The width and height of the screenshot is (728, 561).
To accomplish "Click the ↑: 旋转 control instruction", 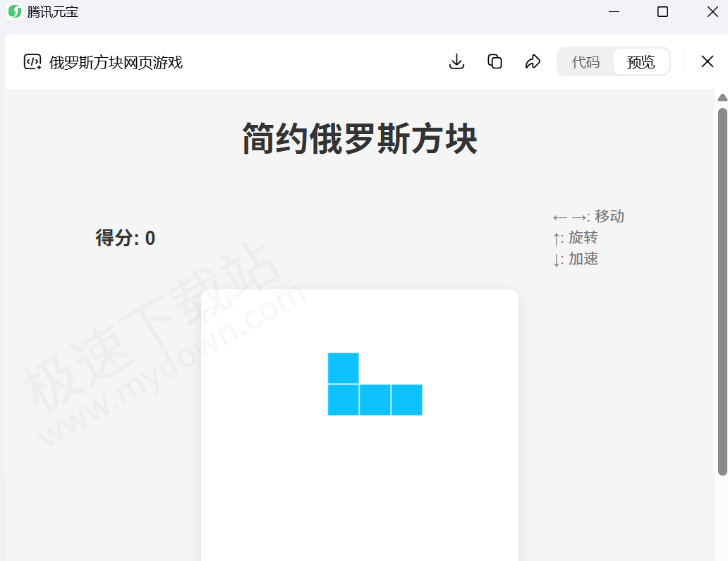I will (576, 238).
